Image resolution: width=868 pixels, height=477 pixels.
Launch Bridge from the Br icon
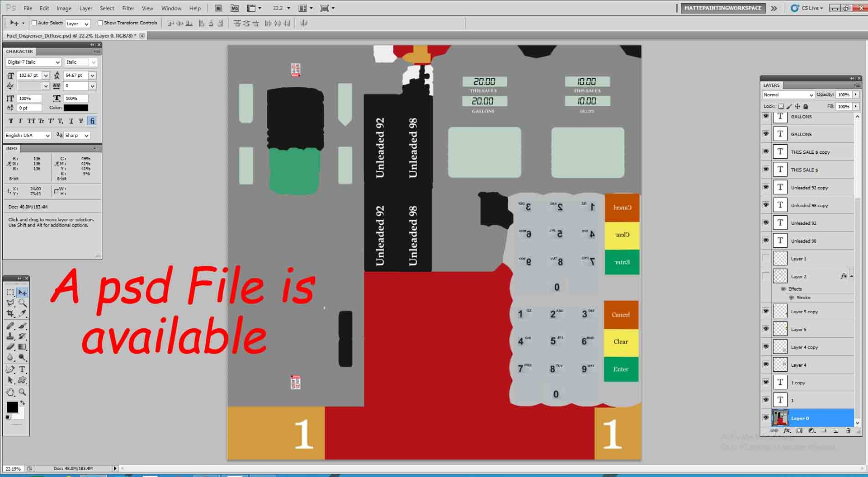[x=218, y=8]
